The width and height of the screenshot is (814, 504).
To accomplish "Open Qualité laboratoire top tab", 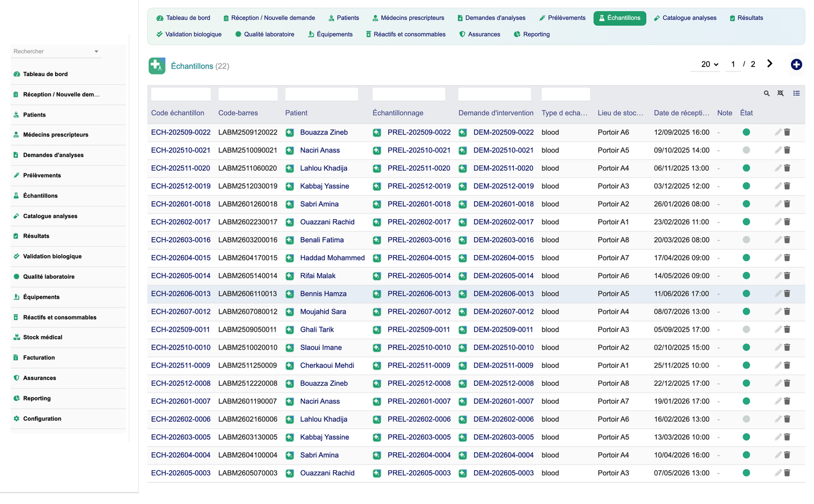I will [x=264, y=34].
